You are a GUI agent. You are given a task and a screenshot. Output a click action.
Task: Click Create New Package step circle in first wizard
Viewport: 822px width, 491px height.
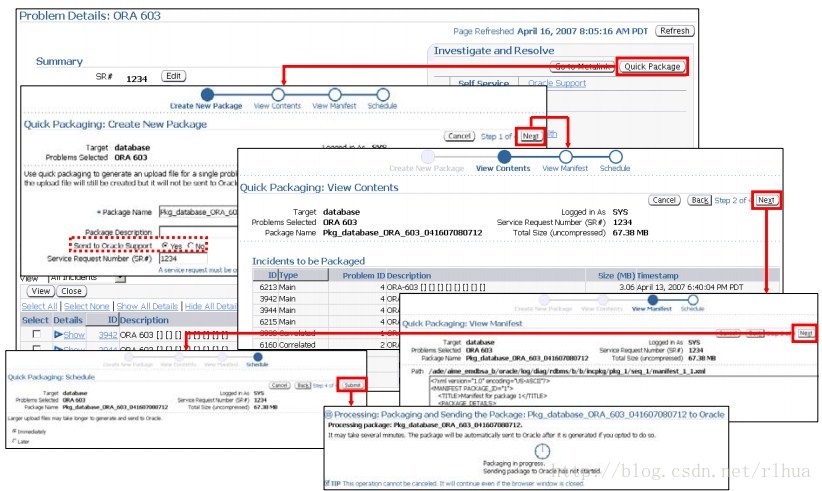(x=208, y=94)
